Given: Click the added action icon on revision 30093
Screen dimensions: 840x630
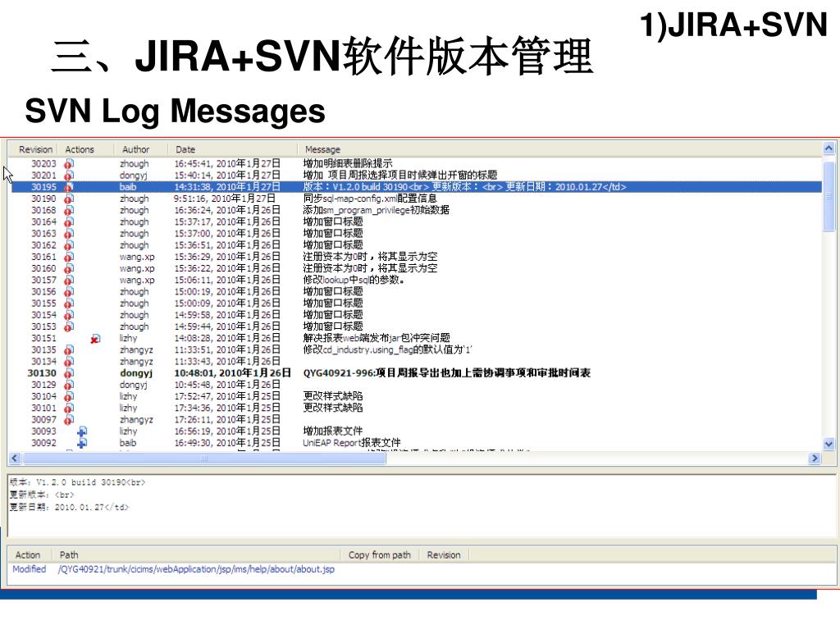Looking at the screenshot, I should (x=82, y=431).
